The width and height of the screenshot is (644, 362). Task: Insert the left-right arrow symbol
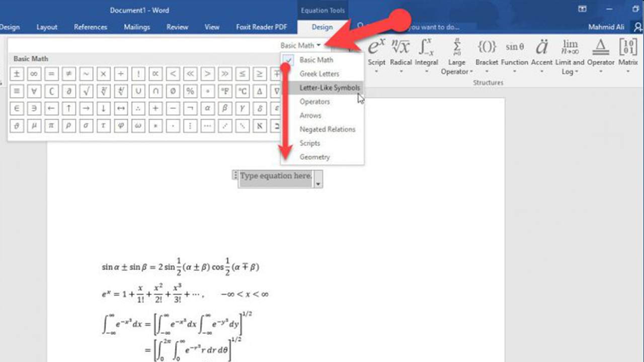(120, 109)
